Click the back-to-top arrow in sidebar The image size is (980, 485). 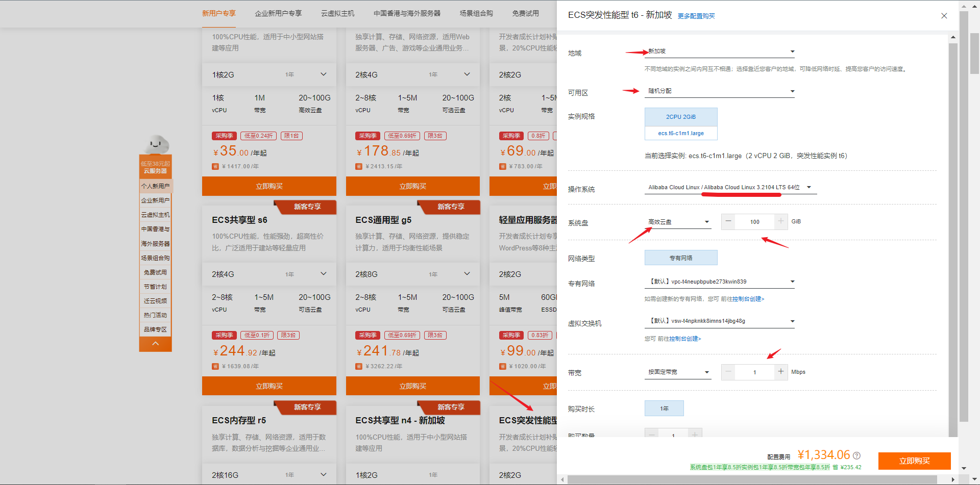pyautogui.click(x=155, y=344)
